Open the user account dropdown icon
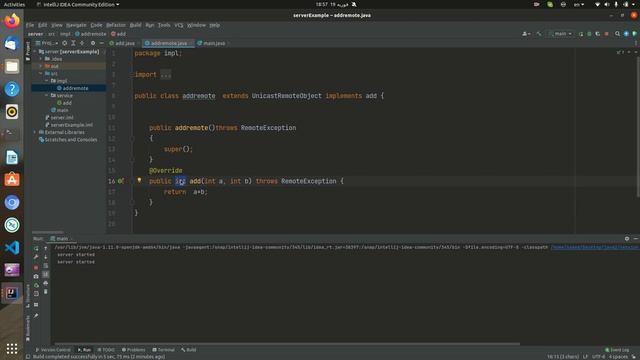 526,34
